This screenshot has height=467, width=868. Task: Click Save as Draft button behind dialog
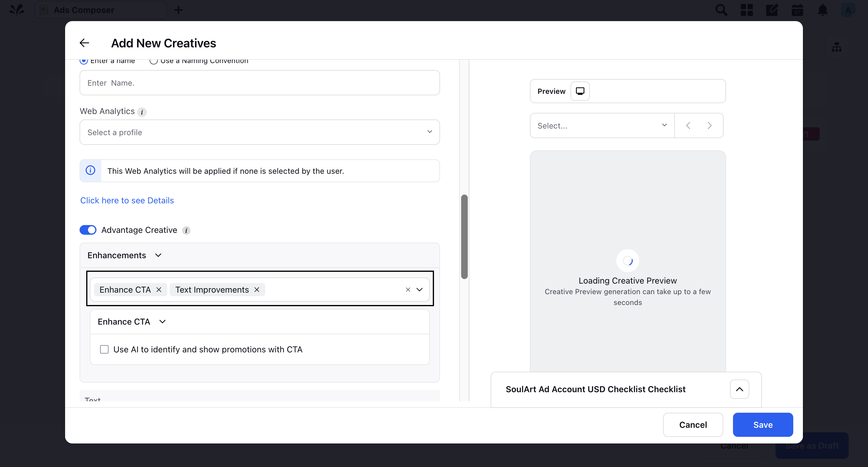pos(812,446)
